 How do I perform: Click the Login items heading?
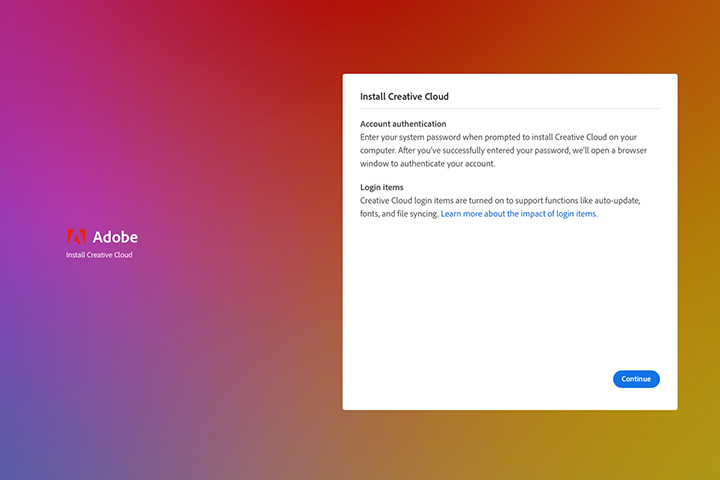[x=384, y=187]
